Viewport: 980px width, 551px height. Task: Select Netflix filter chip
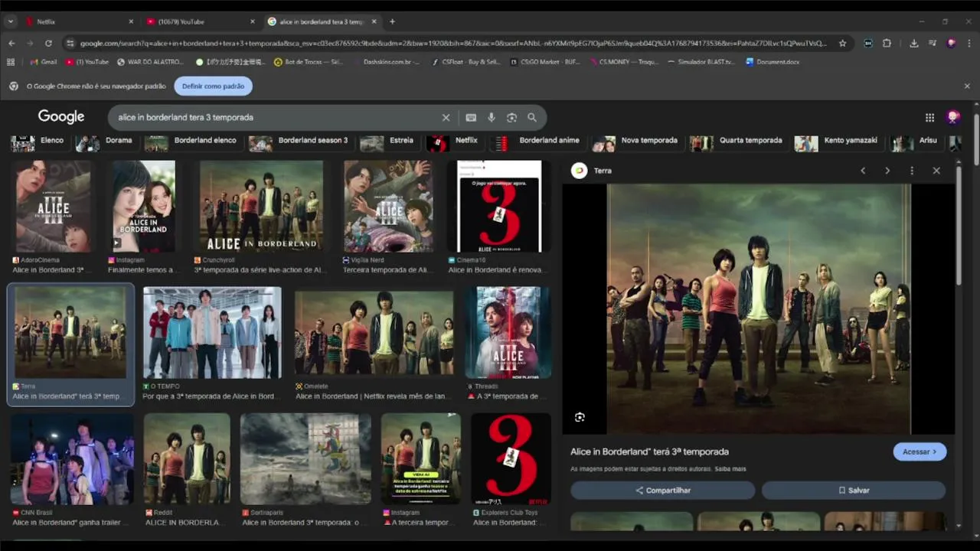(453, 141)
